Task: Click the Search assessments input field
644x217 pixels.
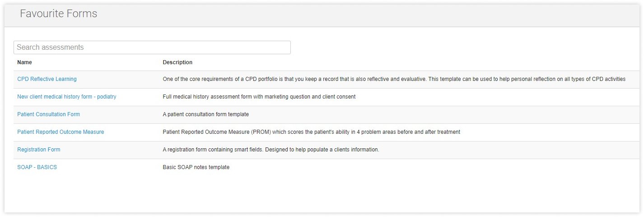Action: [152, 47]
